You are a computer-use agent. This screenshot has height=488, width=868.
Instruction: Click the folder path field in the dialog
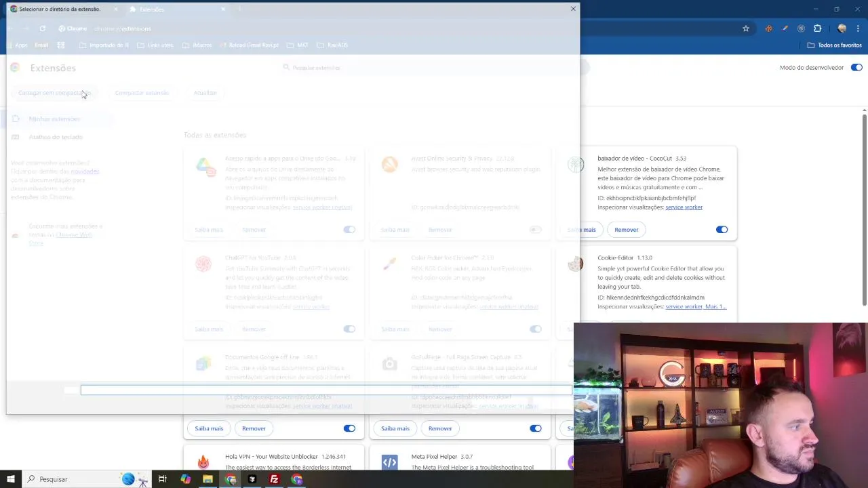point(326,390)
